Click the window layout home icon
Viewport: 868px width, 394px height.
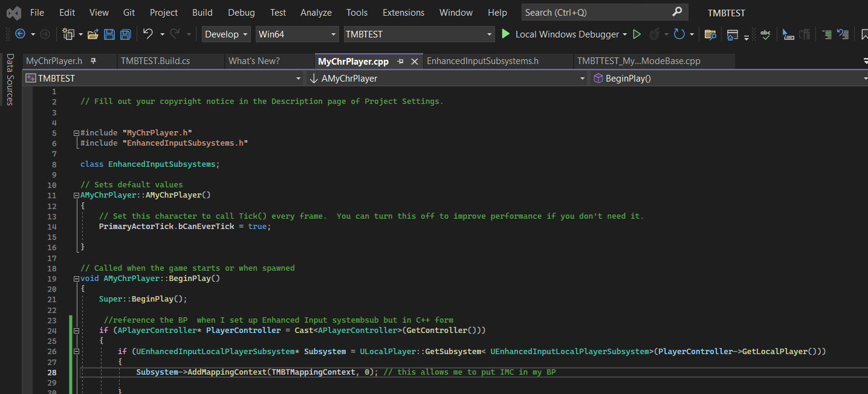[732, 34]
